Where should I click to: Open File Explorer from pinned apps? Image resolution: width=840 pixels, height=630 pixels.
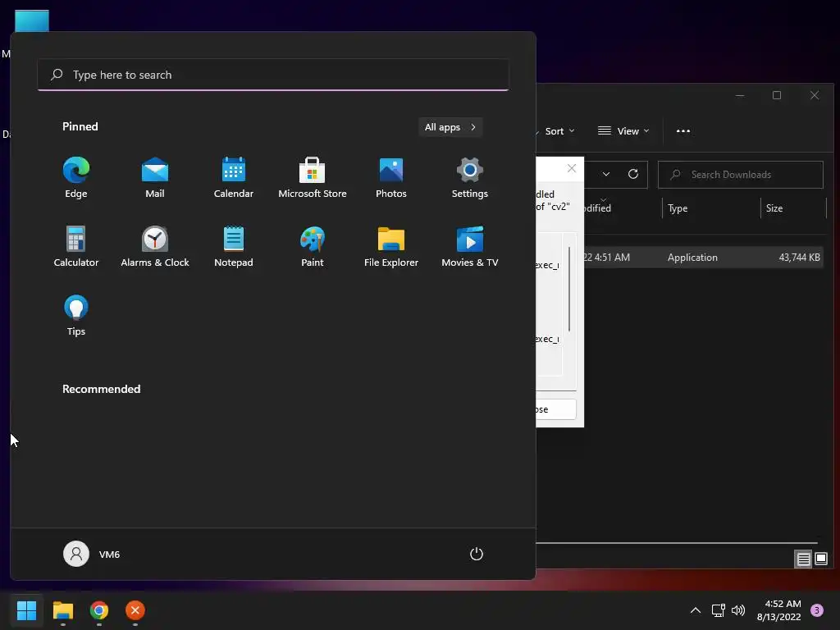[x=391, y=246]
